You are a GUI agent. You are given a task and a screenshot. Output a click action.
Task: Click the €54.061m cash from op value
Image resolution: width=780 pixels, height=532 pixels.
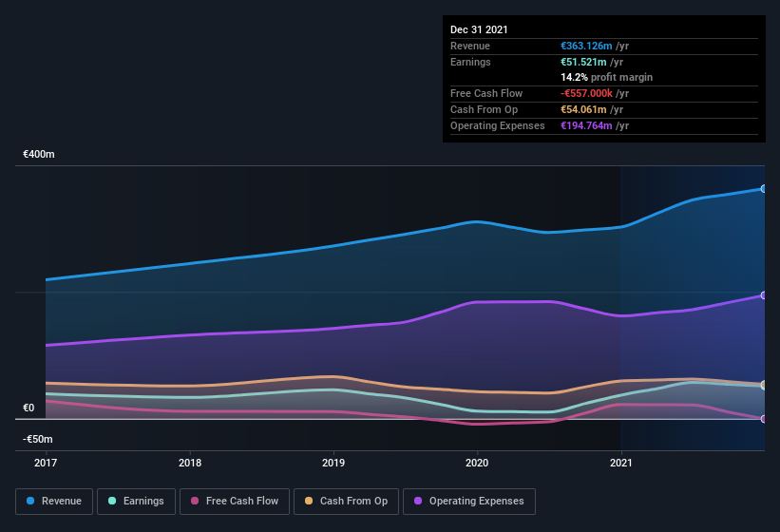click(583, 109)
